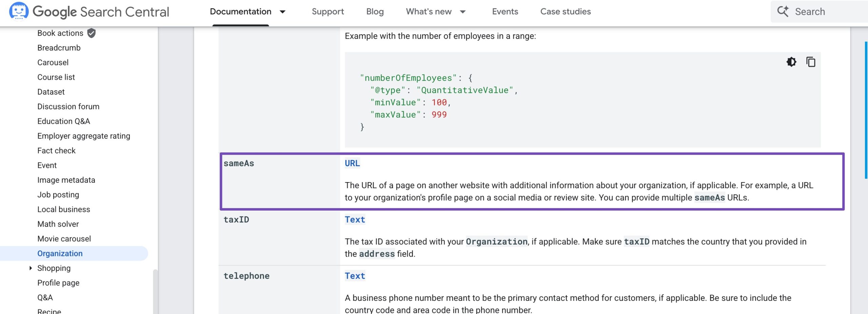Click the Book actions verified badge
Screen dimensions: 868x314
point(91,33)
